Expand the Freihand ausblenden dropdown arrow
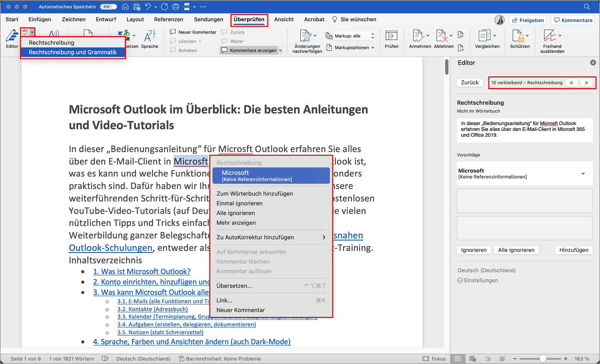 point(560,36)
